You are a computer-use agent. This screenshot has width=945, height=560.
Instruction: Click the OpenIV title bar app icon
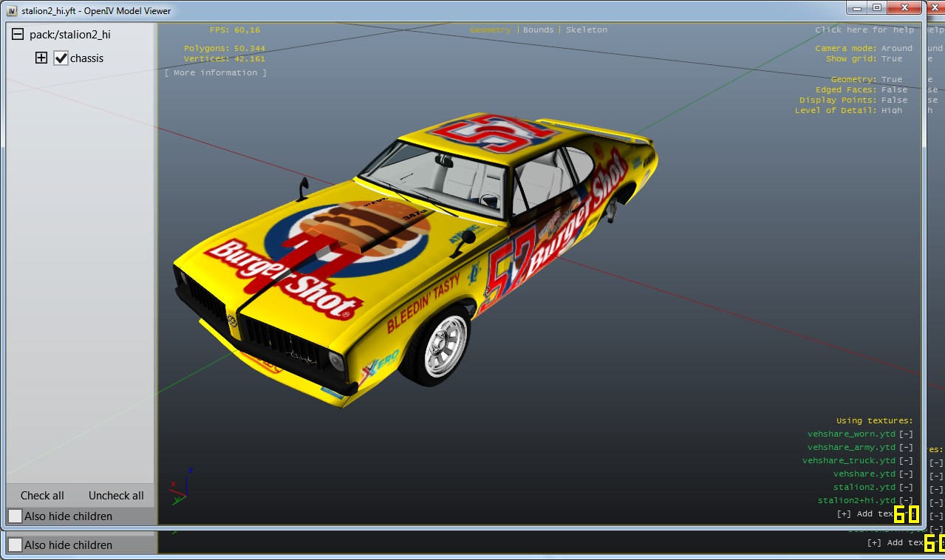tap(12, 10)
